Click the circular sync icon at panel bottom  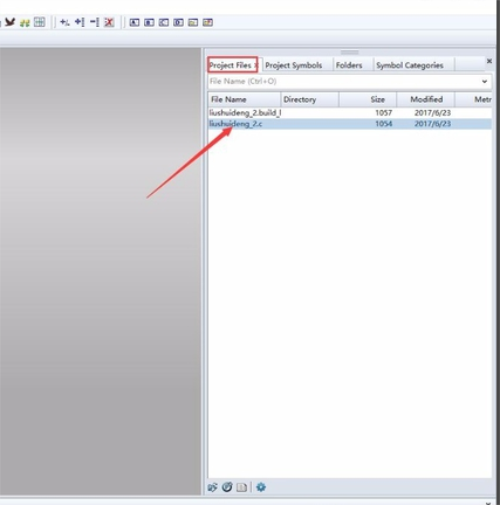[227, 487]
